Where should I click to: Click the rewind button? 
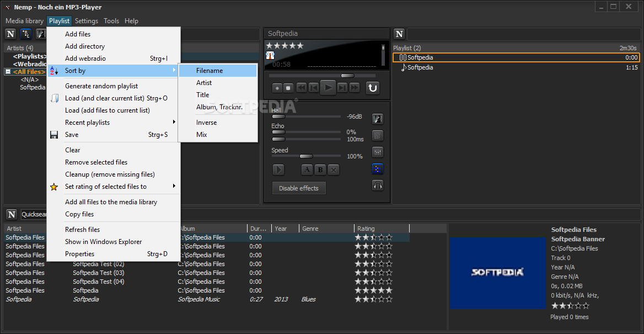(302, 88)
